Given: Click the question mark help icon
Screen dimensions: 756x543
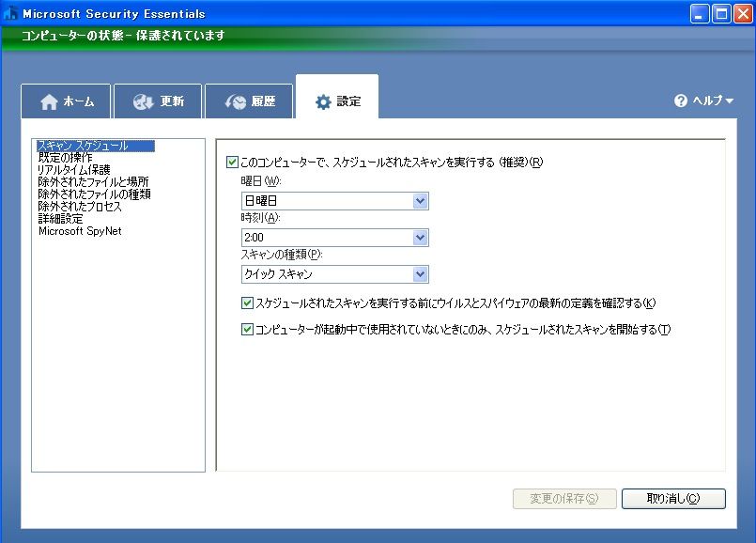Looking at the screenshot, I should point(681,101).
